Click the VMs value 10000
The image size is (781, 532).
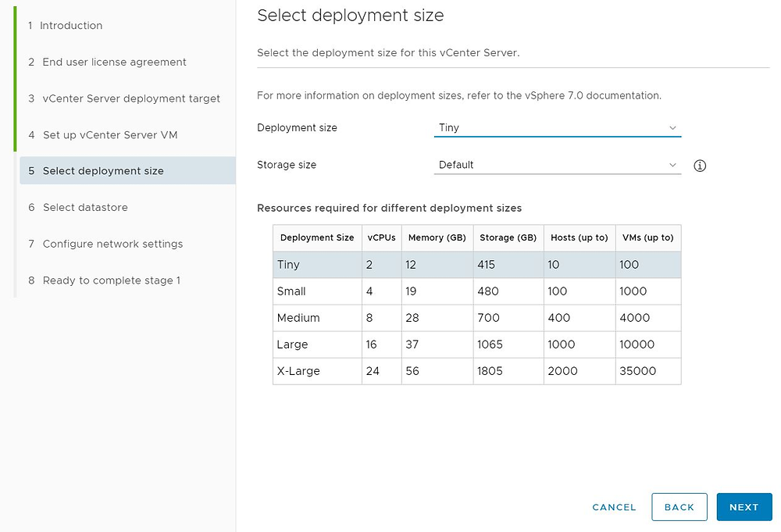[x=637, y=345]
